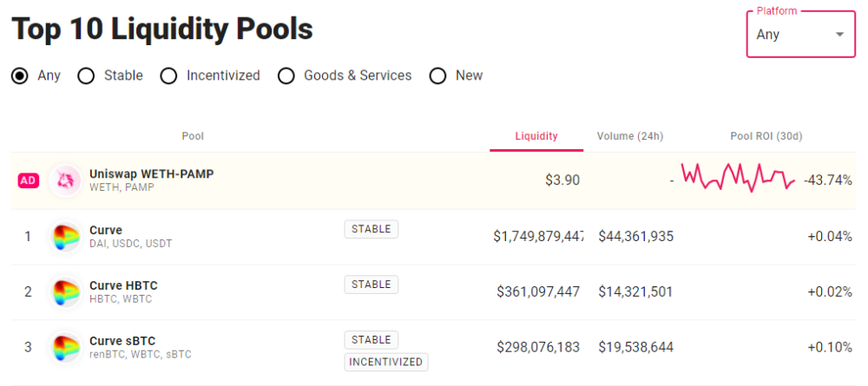Click the ROI sparkline chart for WETH-PAMP

[737, 176]
